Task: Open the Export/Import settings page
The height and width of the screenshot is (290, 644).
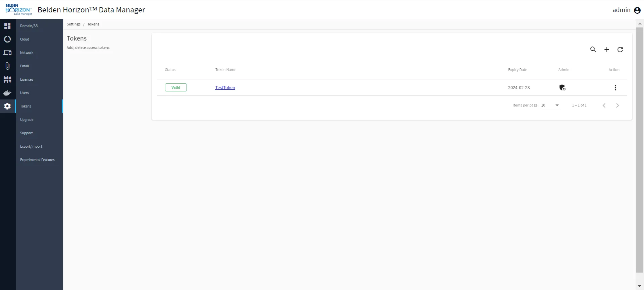Action: pos(40,146)
